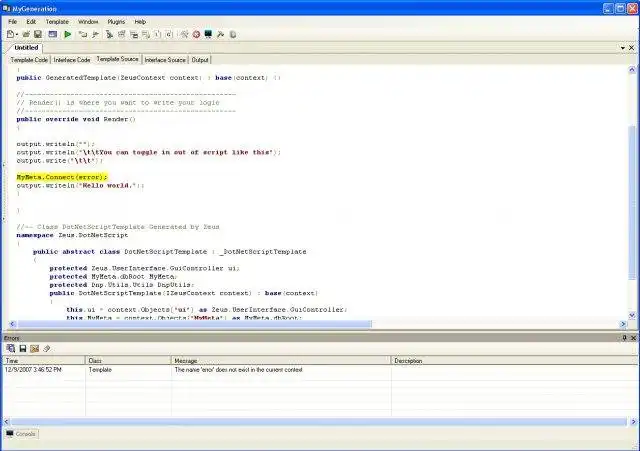Click the Errors list horizontal scrollbar

pos(318,421)
